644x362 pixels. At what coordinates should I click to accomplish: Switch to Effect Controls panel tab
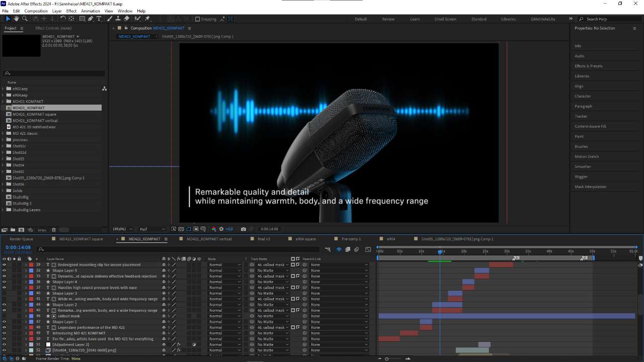(53, 28)
